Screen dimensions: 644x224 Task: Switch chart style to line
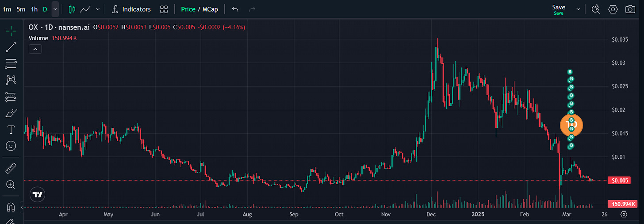86,9
